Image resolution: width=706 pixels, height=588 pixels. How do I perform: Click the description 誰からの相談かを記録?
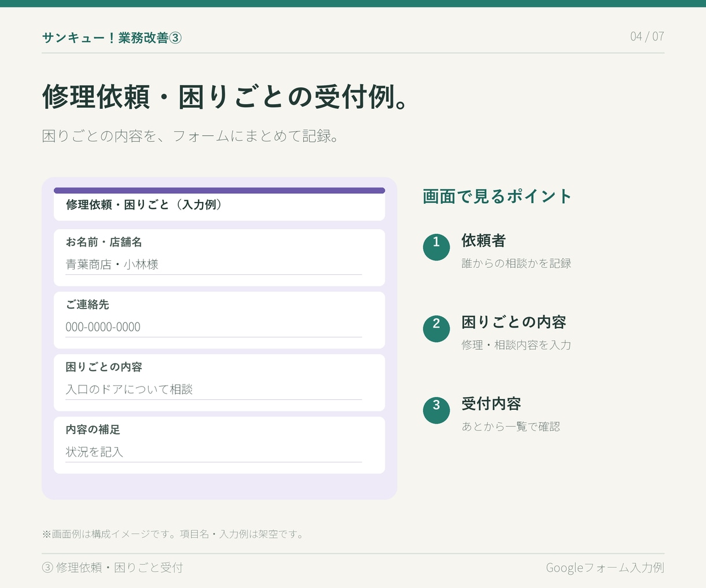[x=516, y=263]
